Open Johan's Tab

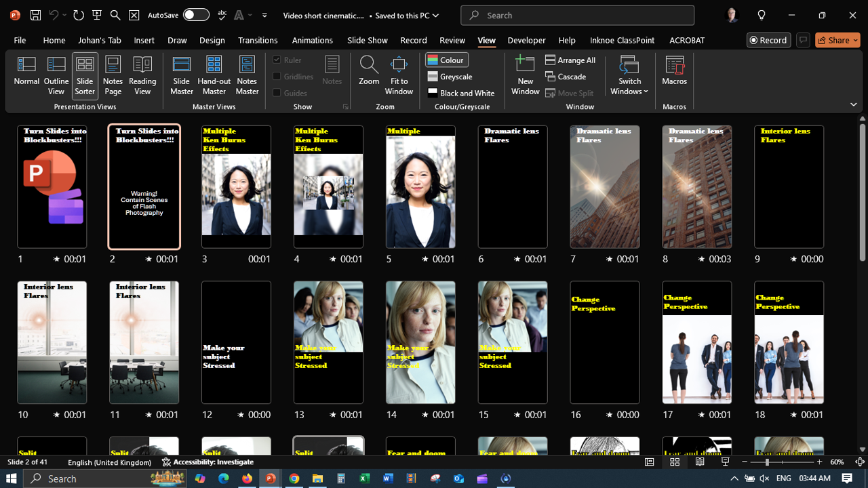(100, 40)
